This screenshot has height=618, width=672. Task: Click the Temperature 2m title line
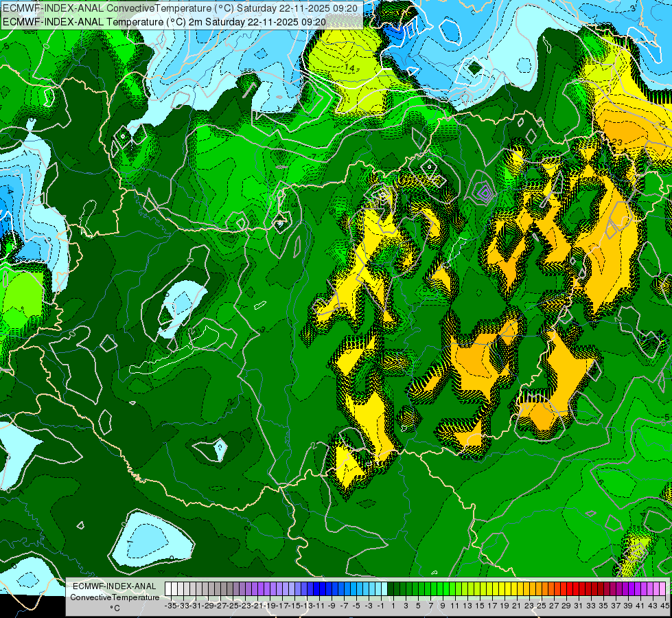point(164,22)
